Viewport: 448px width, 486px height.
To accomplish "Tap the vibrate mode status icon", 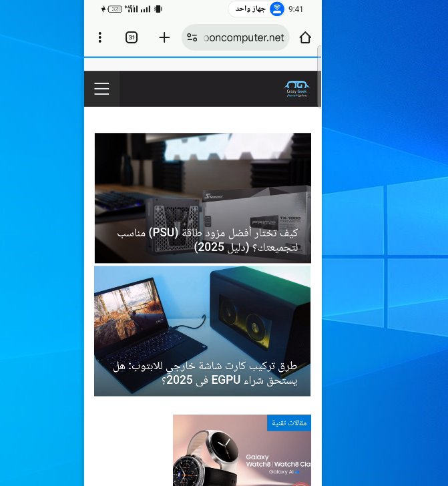I will coord(158,9).
